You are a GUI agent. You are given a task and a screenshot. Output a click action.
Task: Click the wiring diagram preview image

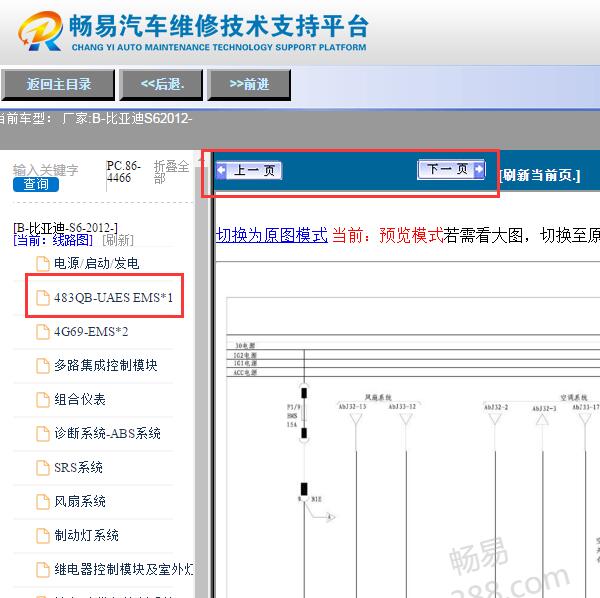click(413, 447)
